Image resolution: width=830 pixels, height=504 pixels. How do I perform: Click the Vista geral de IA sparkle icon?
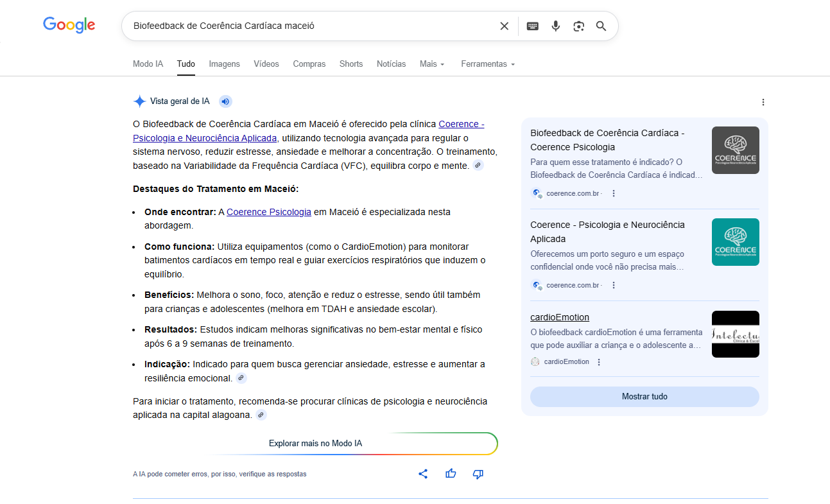coord(139,101)
